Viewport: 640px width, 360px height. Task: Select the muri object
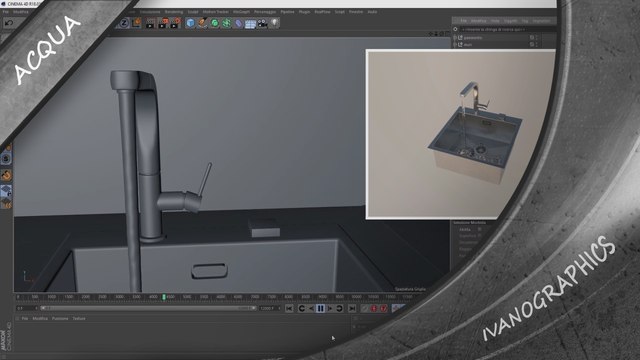[468, 44]
